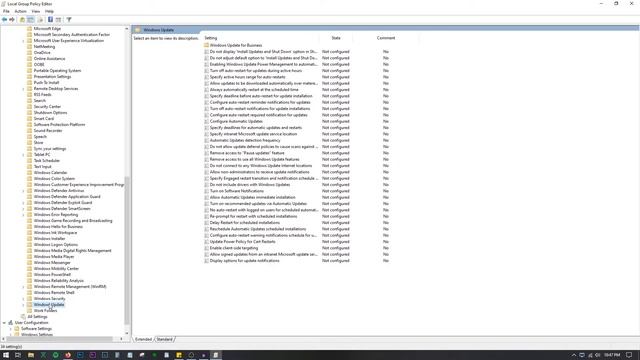Open the Action menu
This screenshot has width=640, height=360.
(20, 11)
